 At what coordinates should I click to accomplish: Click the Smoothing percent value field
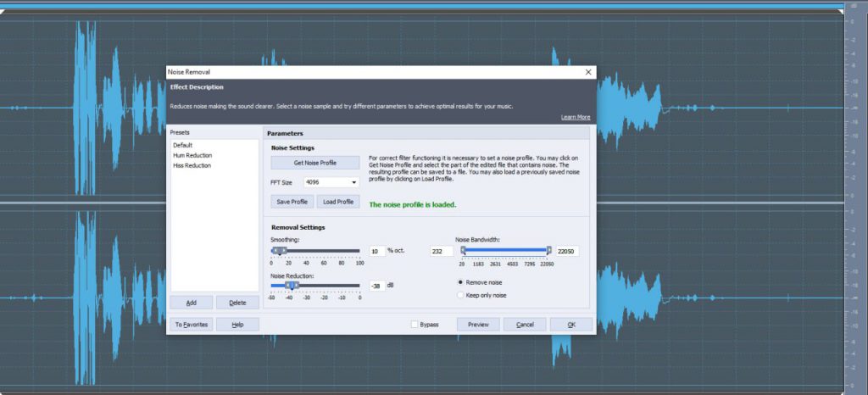377,252
